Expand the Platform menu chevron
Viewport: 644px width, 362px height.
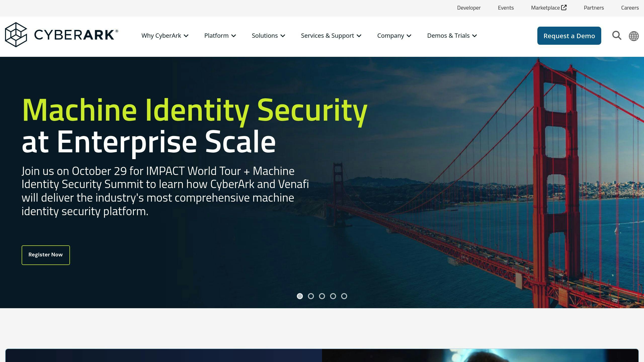(x=233, y=36)
